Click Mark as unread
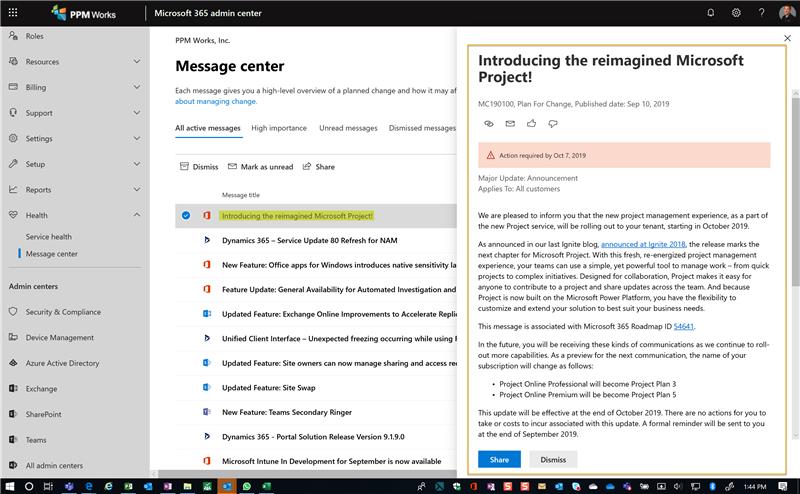Viewport: 800px width, 494px height. [260, 167]
